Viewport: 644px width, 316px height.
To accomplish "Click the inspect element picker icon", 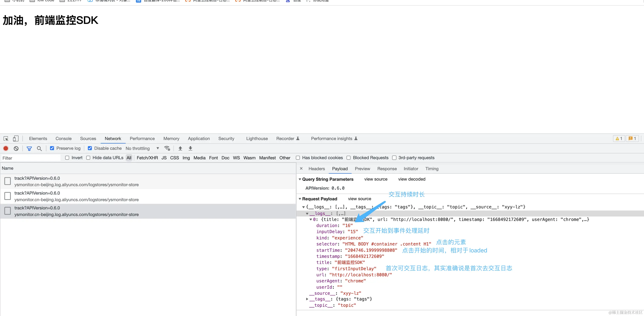I will click(6, 138).
